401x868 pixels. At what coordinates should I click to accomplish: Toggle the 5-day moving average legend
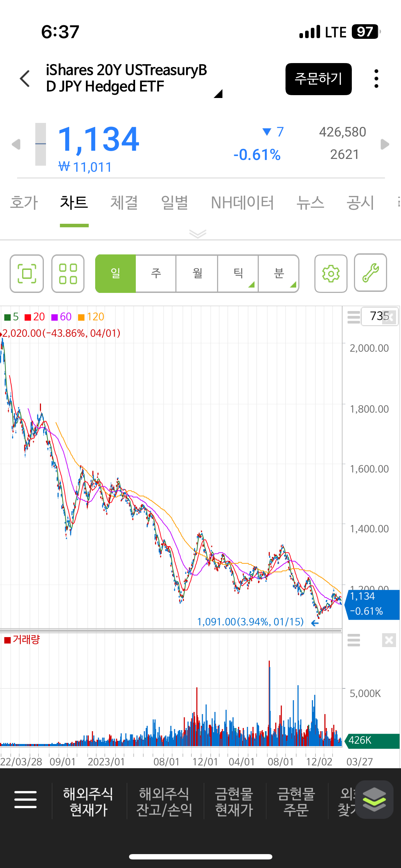[11, 317]
